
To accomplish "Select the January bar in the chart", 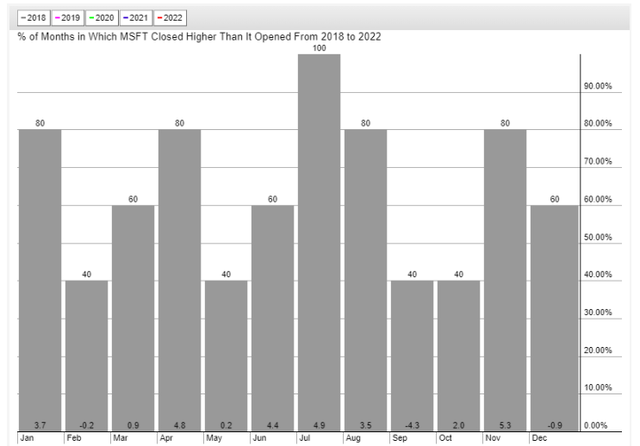I will pos(40,280).
